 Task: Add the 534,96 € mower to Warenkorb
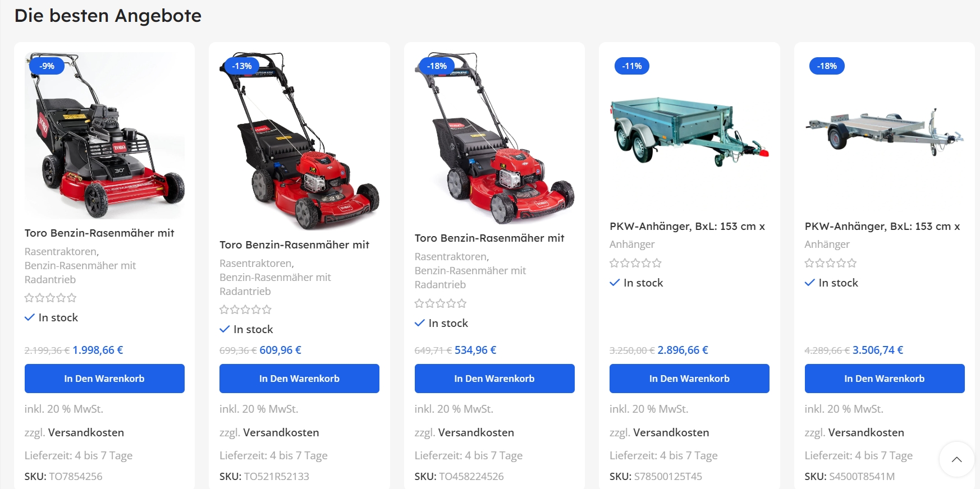pyautogui.click(x=494, y=379)
